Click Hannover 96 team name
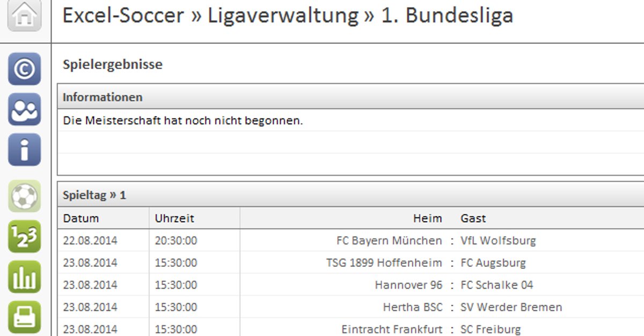The width and height of the screenshot is (644, 336). coord(408,285)
